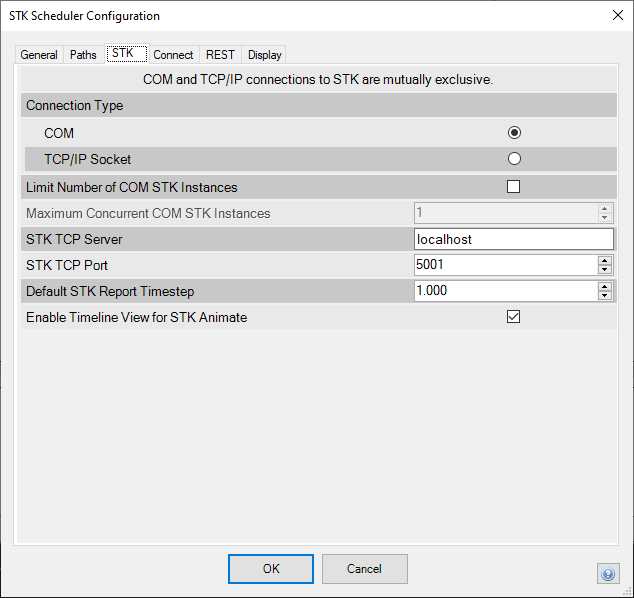634x598 pixels.
Task: Uncheck Enable Timeline View for STK Animate
Action: 514,317
